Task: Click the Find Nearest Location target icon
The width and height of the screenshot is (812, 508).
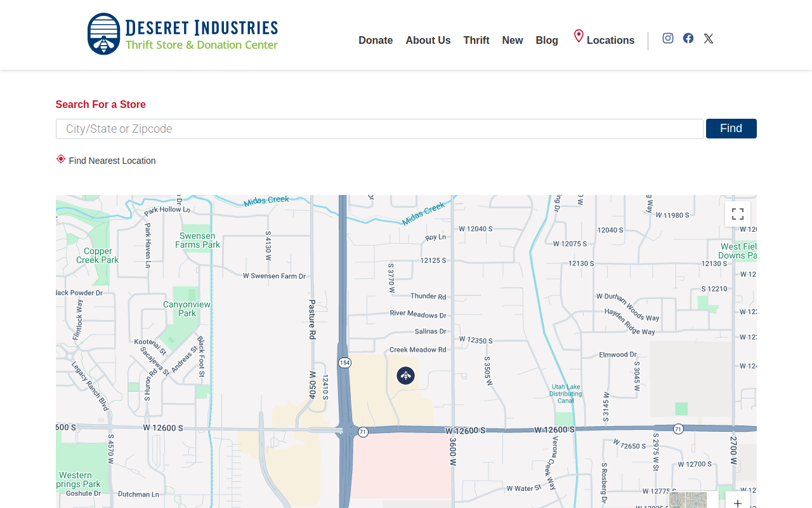Action: click(61, 159)
